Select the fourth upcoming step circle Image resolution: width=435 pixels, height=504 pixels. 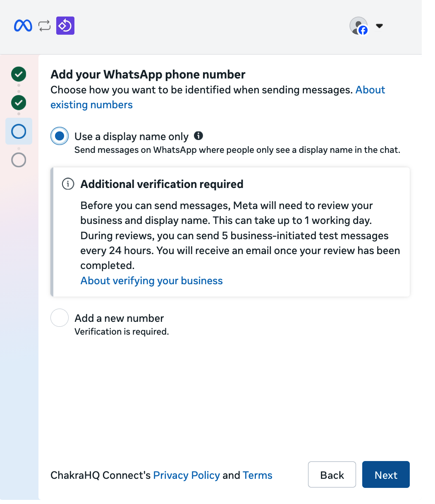pos(19,160)
